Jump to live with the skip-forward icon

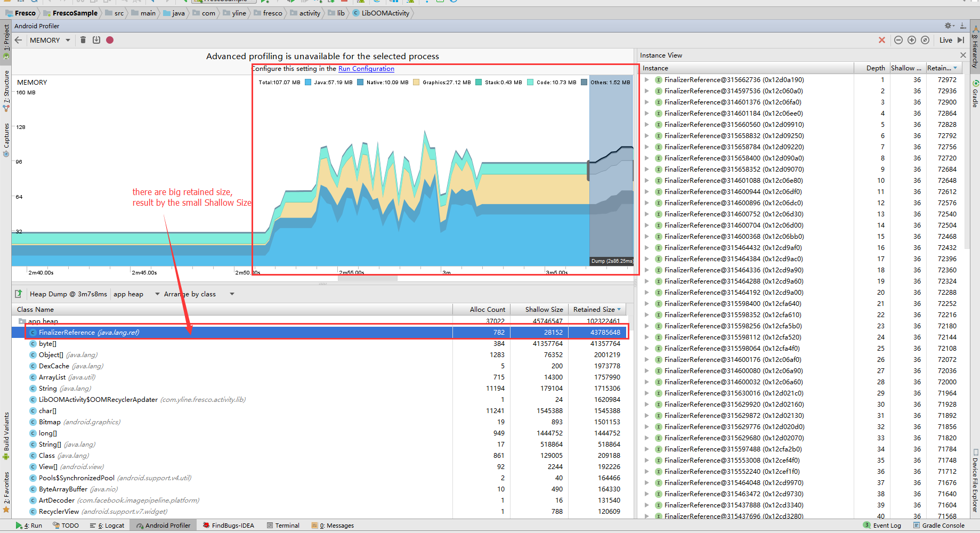[x=961, y=40]
